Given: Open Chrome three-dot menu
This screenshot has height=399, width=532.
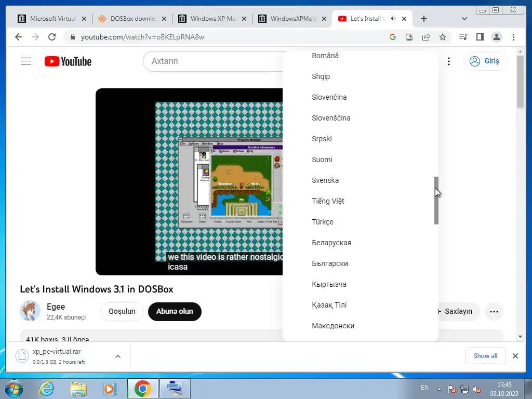Looking at the screenshot, I should tap(513, 37).
